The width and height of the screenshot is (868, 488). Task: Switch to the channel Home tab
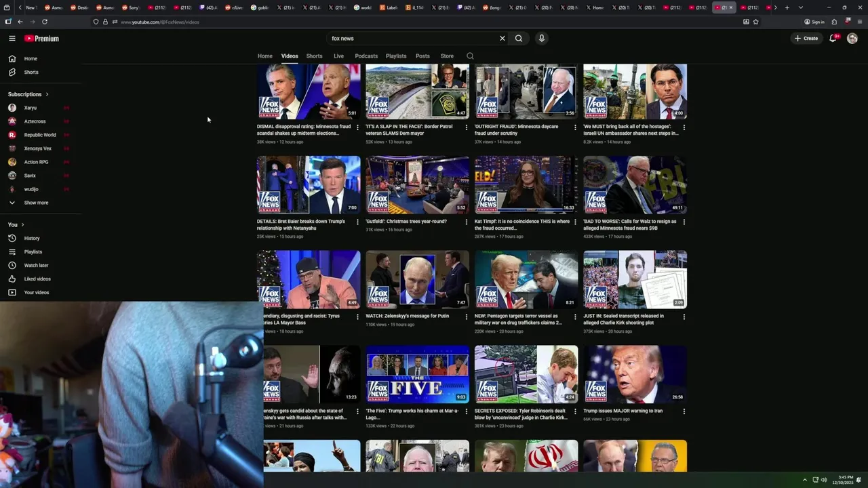pyautogui.click(x=265, y=56)
